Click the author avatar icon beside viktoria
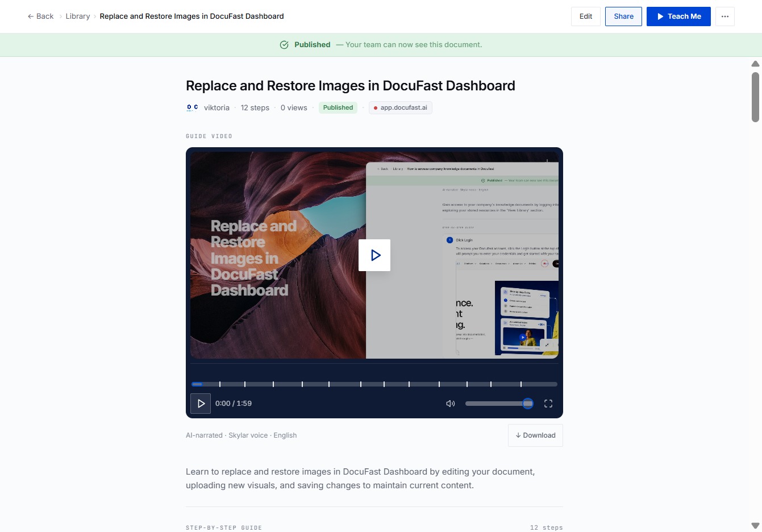 [193, 107]
